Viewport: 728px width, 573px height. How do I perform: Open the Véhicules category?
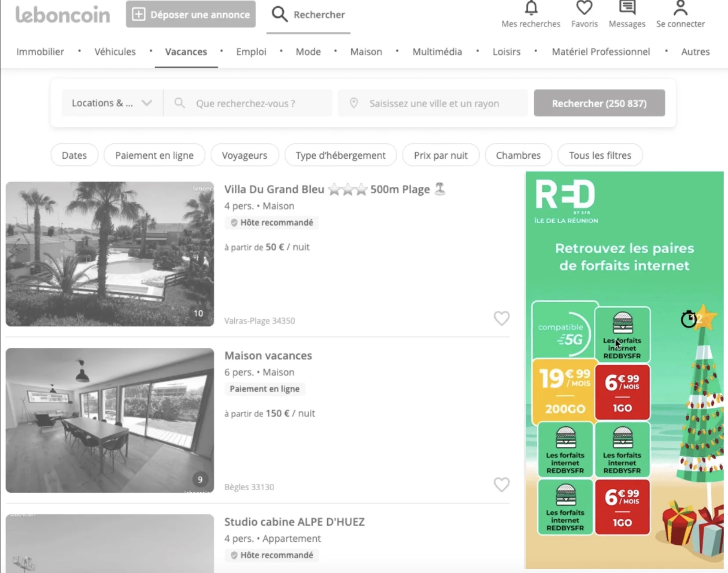pyautogui.click(x=115, y=52)
